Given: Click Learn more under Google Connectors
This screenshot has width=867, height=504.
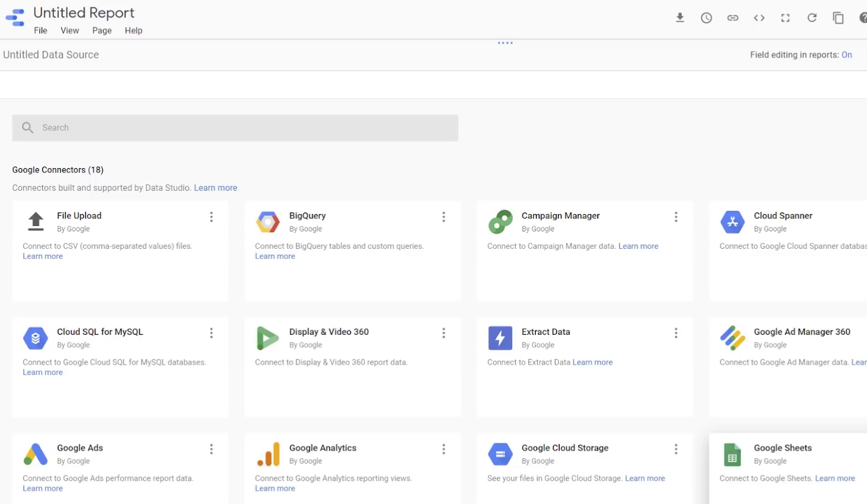Looking at the screenshot, I should [x=216, y=188].
